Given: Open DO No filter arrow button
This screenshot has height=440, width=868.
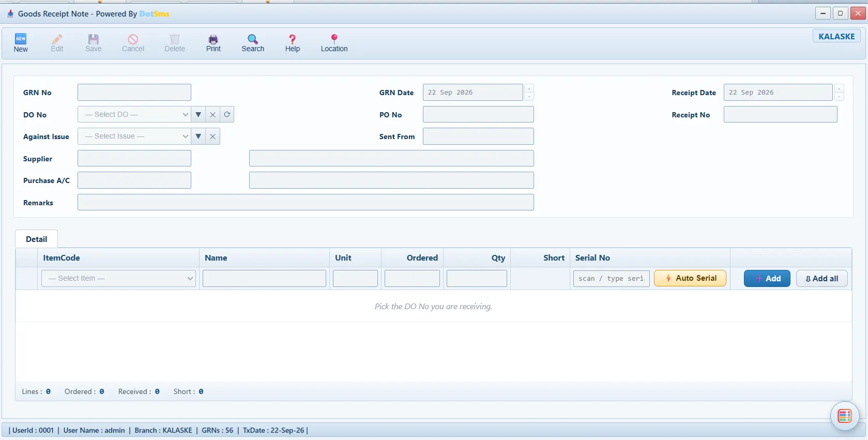Looking at the screenshot, I should pos(198,114).
